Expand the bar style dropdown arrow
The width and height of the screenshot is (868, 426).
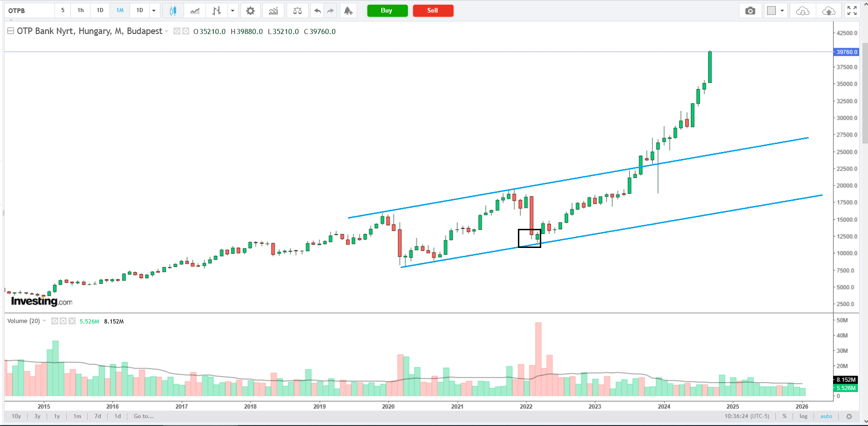click(x=232, y=11)
